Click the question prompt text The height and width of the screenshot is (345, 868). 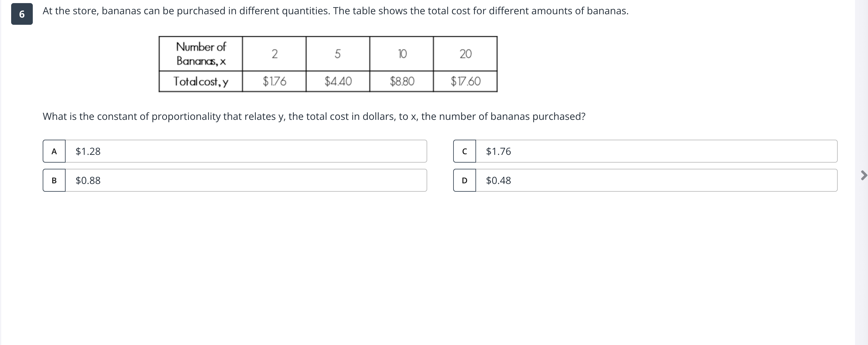[x=313, y=116]
